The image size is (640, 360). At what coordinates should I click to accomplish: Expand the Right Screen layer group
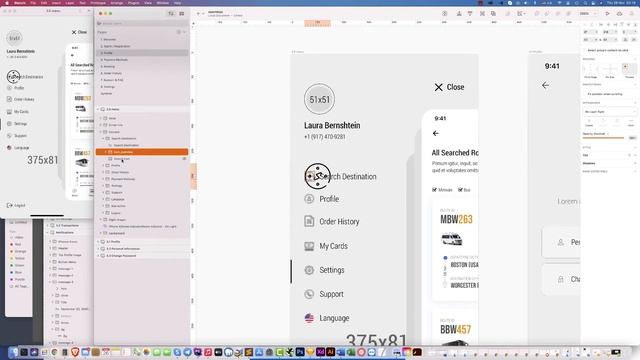tap(101, 220)
